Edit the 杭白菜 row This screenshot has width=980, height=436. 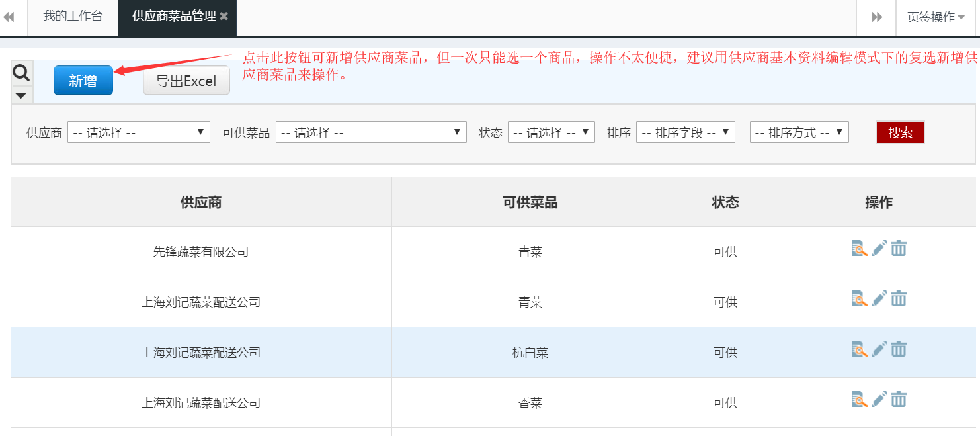879,349
